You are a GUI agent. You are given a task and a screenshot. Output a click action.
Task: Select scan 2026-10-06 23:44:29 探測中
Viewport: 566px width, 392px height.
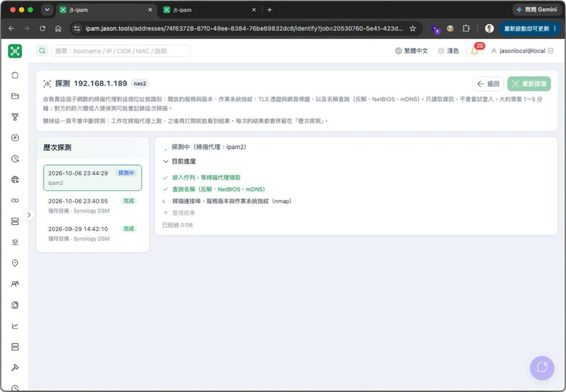coord(92,178)
